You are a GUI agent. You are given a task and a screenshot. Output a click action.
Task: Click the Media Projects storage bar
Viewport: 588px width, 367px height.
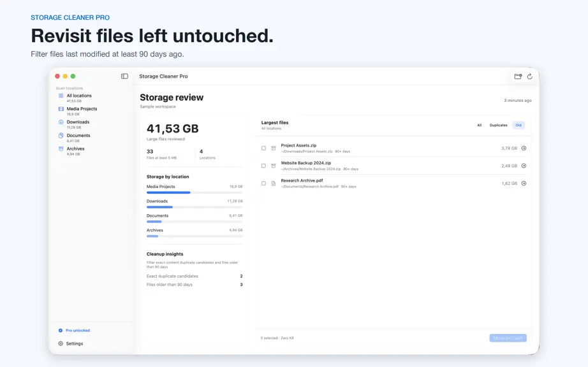tap(195, 192)
